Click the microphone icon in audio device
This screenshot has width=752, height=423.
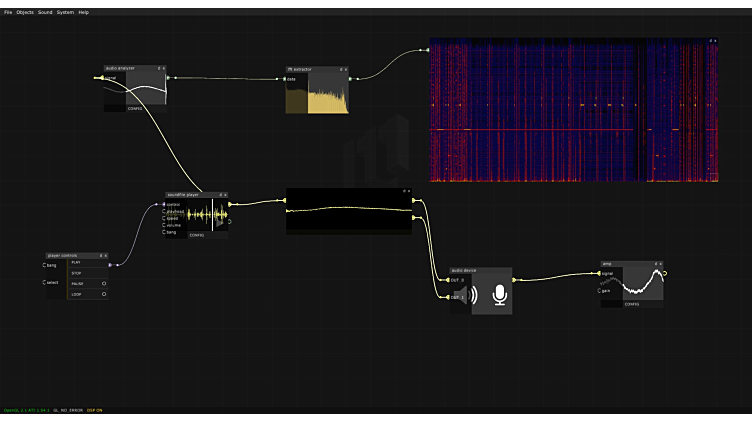499,295
